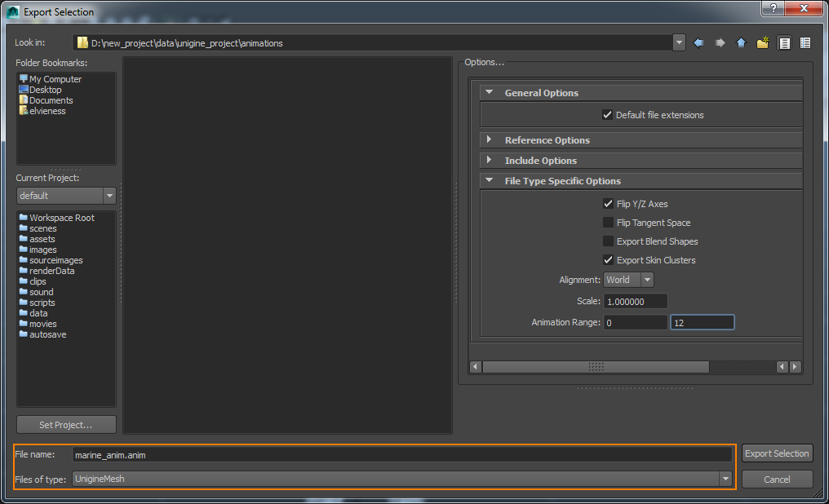The width and height of the screenshot is (829, 504).
Task: Open the Files of type dropdown
Action: point(725,480)
